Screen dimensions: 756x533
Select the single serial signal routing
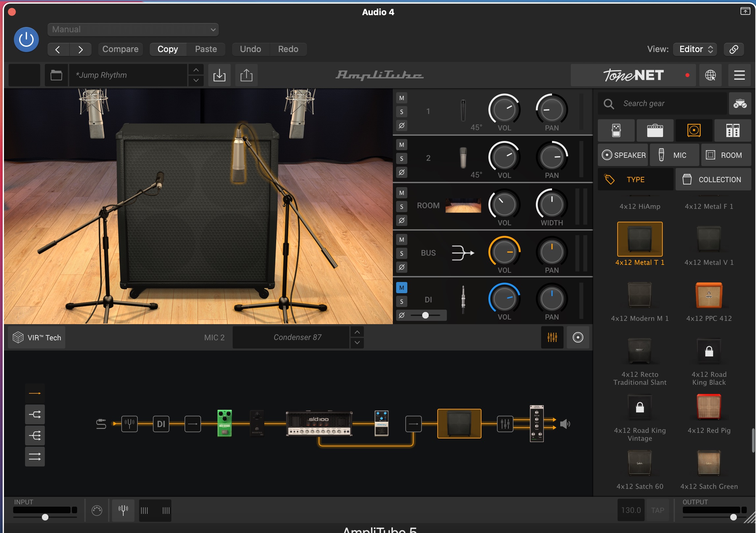pos(35,393)
